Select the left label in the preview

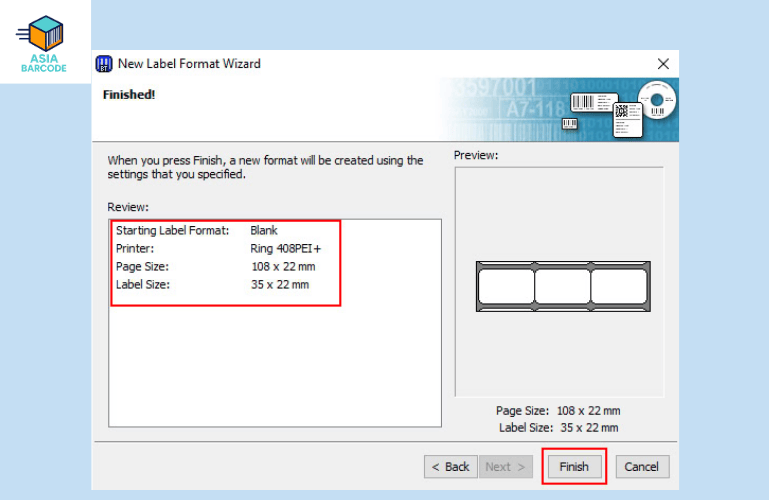click(x=505, y=286)
